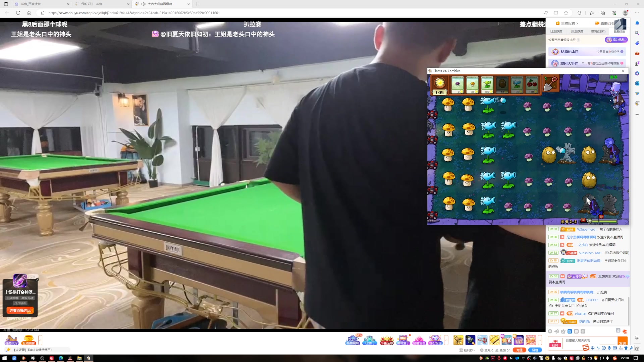Send the golden rocket gift

coord(458,340)
